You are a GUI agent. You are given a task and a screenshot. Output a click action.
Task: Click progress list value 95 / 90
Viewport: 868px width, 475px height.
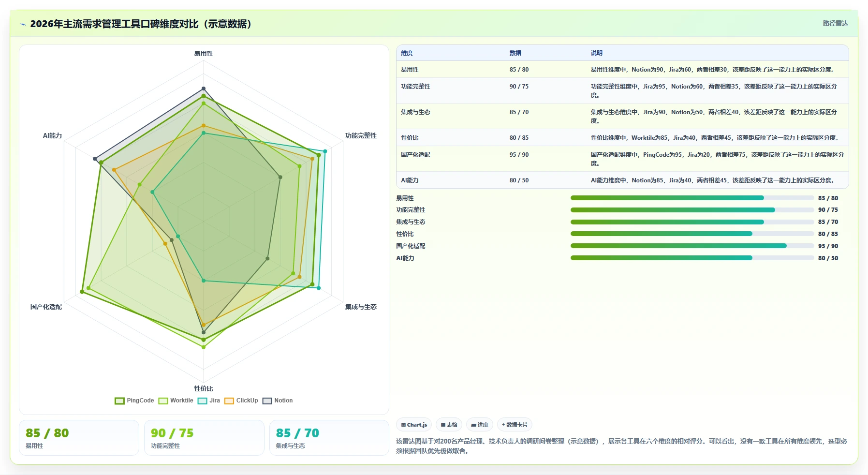[828, 246]
